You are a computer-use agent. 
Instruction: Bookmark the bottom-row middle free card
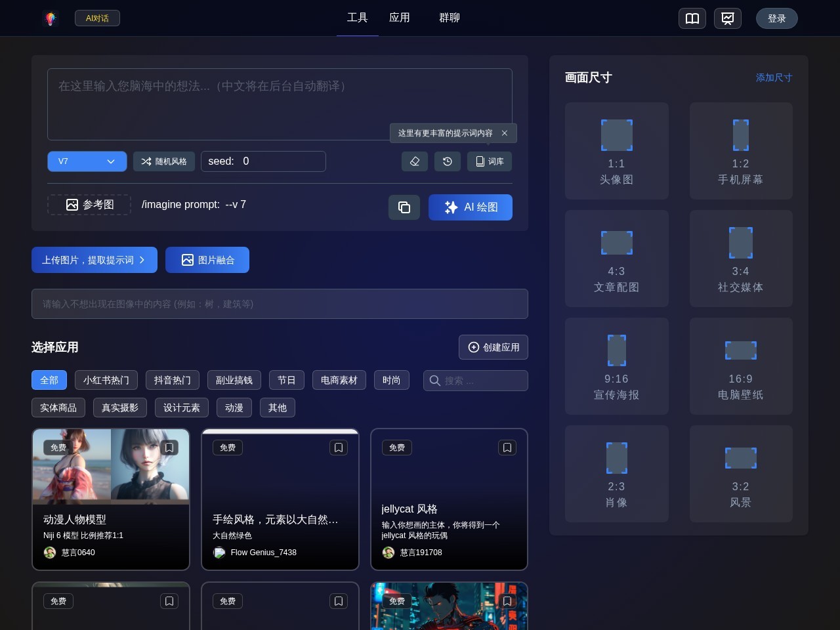[x=339, y=601]
